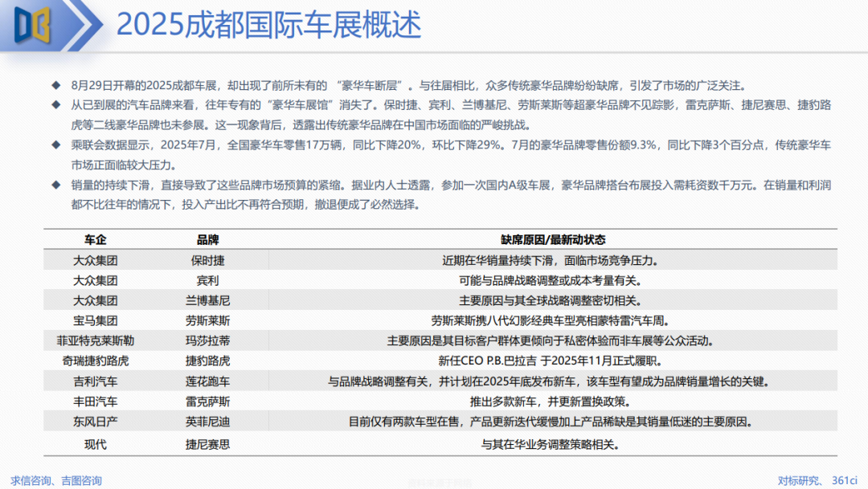This screenshot has height=489, width=868.
Task: Select the '莲花跑车' brand cell
Action: [207, 381]
